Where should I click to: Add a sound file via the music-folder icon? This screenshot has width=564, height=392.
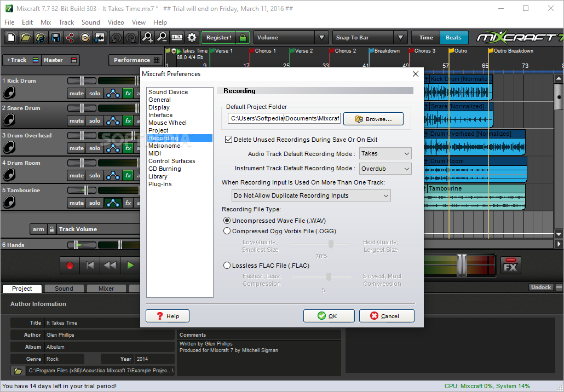click(41, 37)
